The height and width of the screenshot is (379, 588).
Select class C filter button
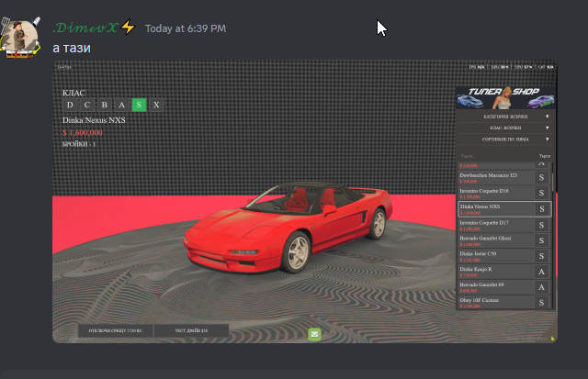pos(87,105)
